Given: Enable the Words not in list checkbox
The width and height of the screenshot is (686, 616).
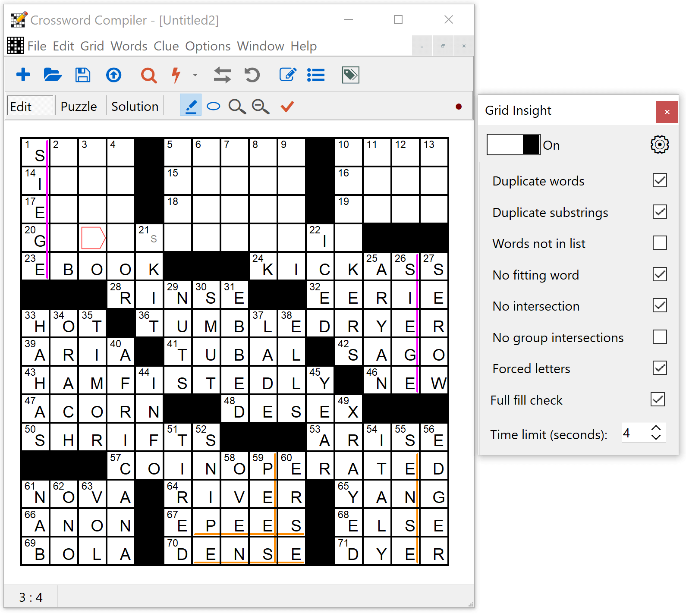Looking at the screenshot, I should tap(660, 243).
